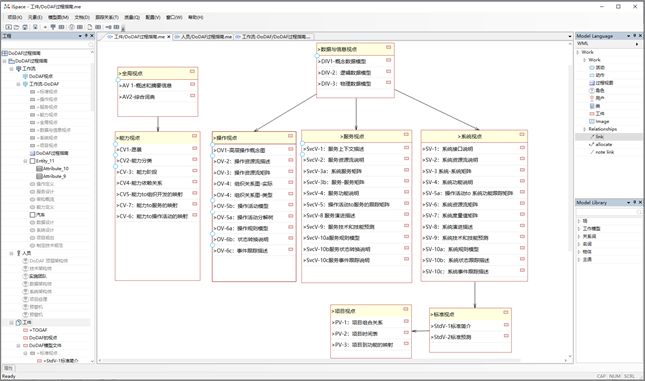Select the 类 class tool in palette
Image resolution: width=645 pixels, height=381 pixels.
(595, 106)
